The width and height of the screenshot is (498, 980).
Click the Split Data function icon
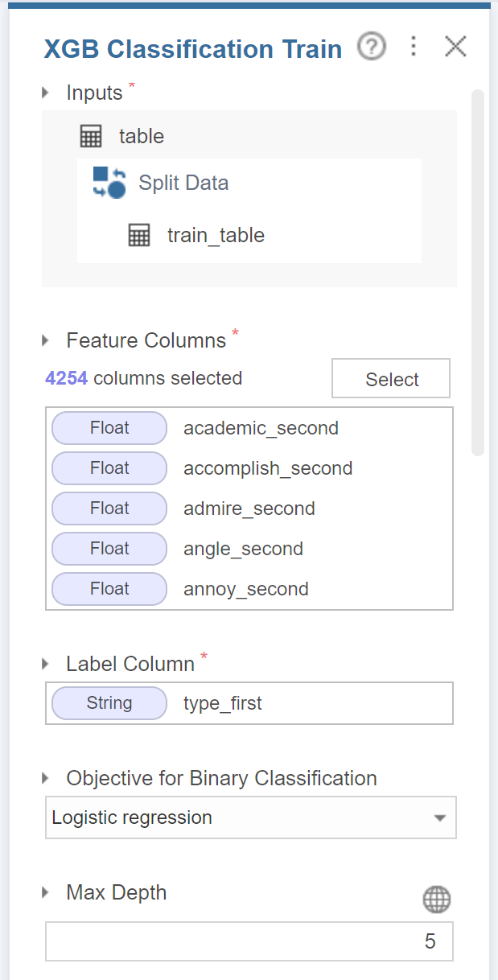[x=109, y=183]
